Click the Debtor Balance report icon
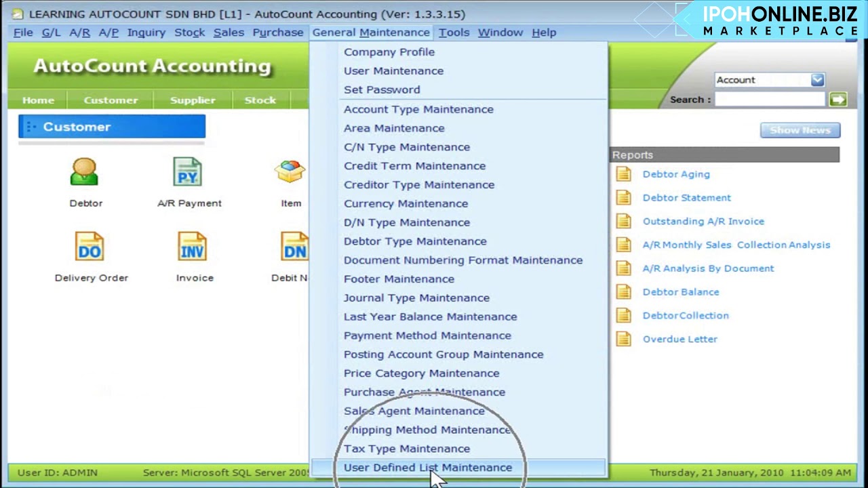868x488 pixels. pos(623,292)
